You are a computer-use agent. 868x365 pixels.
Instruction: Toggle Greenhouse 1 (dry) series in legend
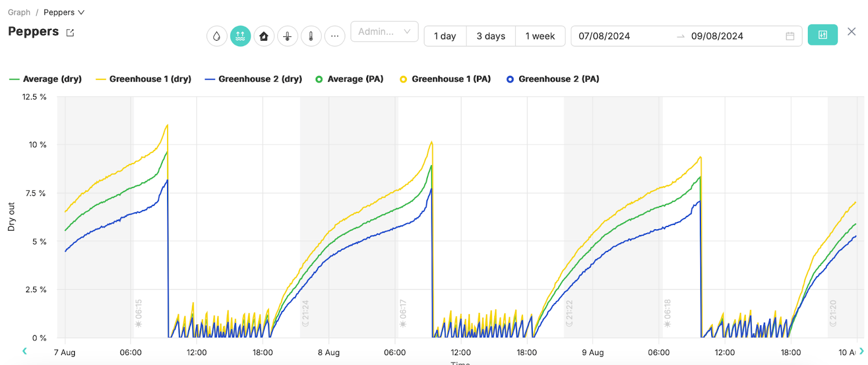(143, 79)
